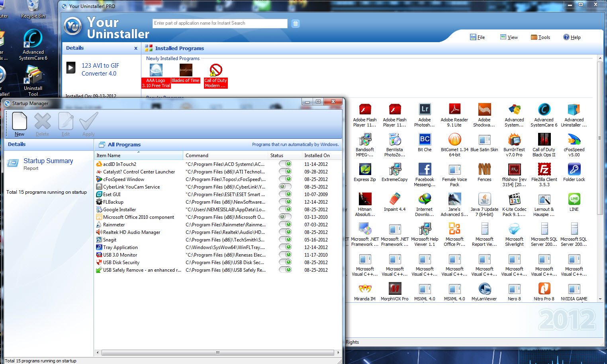Click the Delete icon in Startup Manager
607x364 pixels.
42,121
